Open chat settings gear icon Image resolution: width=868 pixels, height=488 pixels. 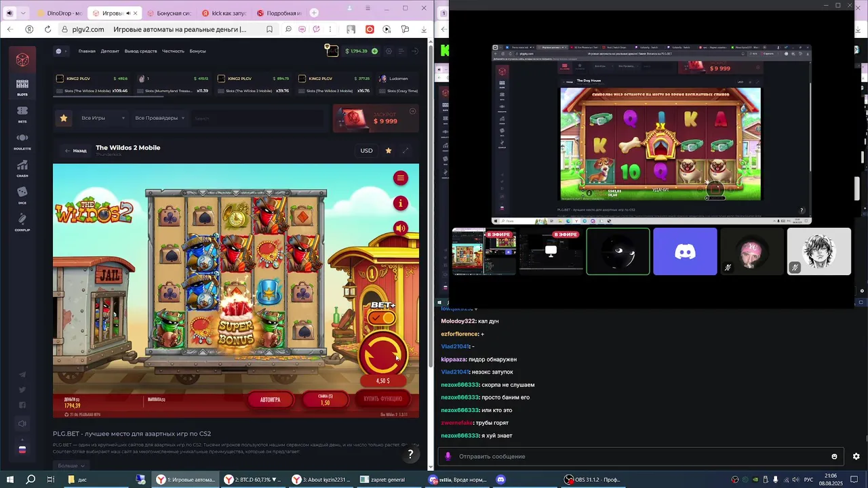pyautogui.click(x=856, y=456)
